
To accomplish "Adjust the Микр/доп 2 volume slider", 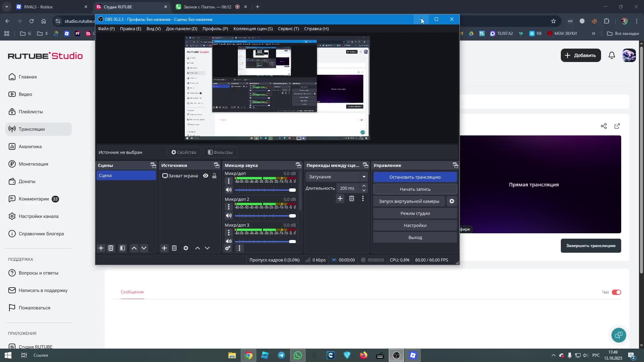I will (265, 216).
